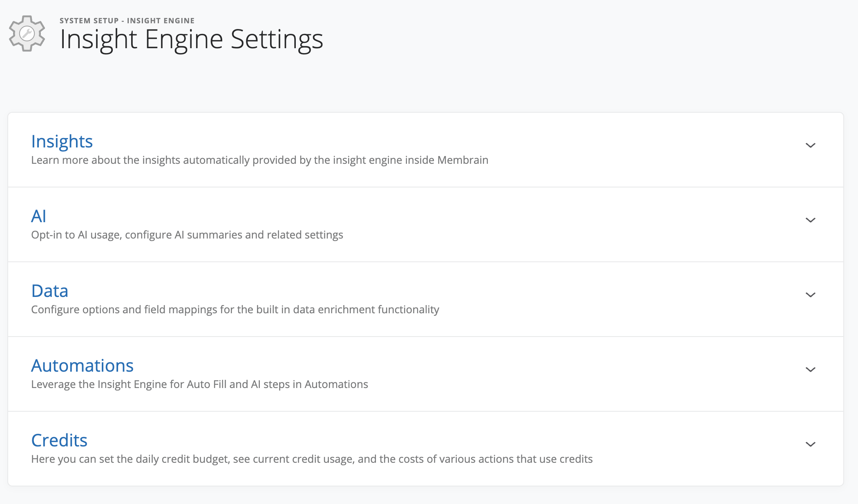Click the data enrichment field mappings description
The image size is (858, 504).
point(235,310)
